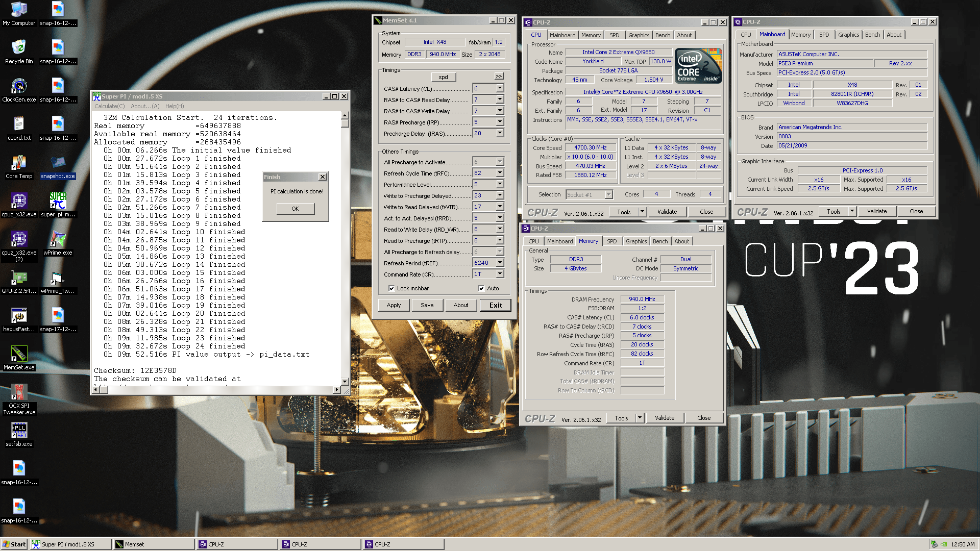Click Super PI horizontal scrollbar right arrow

pos(336,390)
